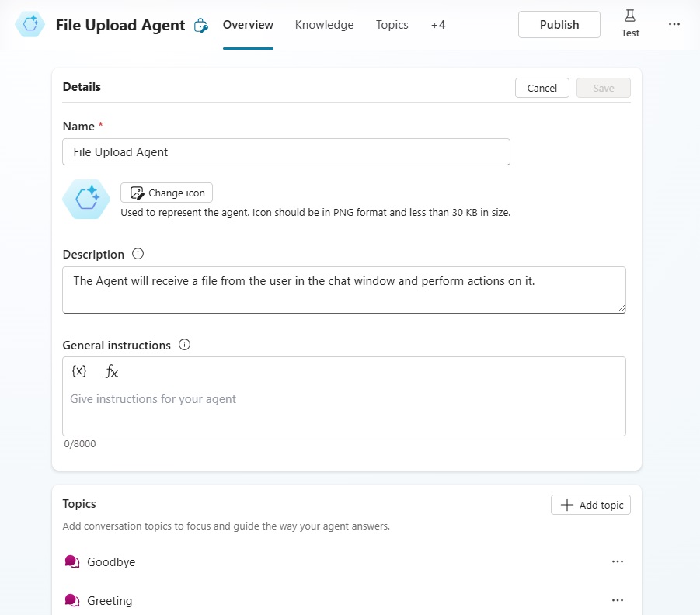Click the Change icon button
700x615 pixels.
pos(166,193)
